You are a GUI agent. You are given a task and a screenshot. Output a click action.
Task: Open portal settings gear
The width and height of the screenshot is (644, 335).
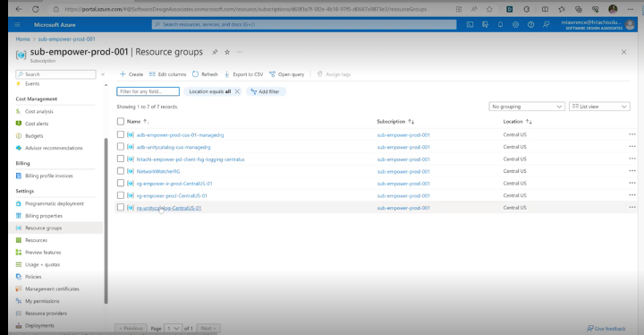[x=515, y=25]
